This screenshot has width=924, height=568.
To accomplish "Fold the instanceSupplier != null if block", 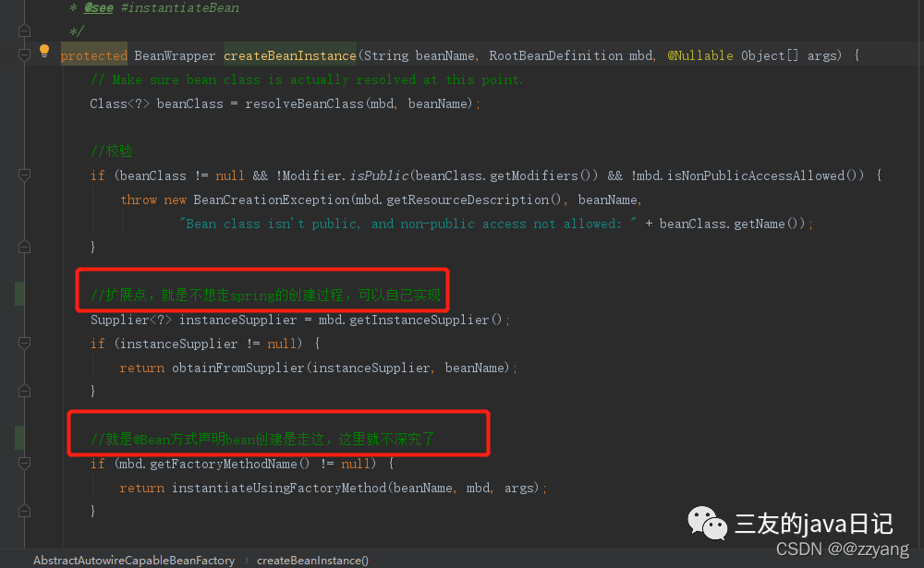I will coord(24,343).
